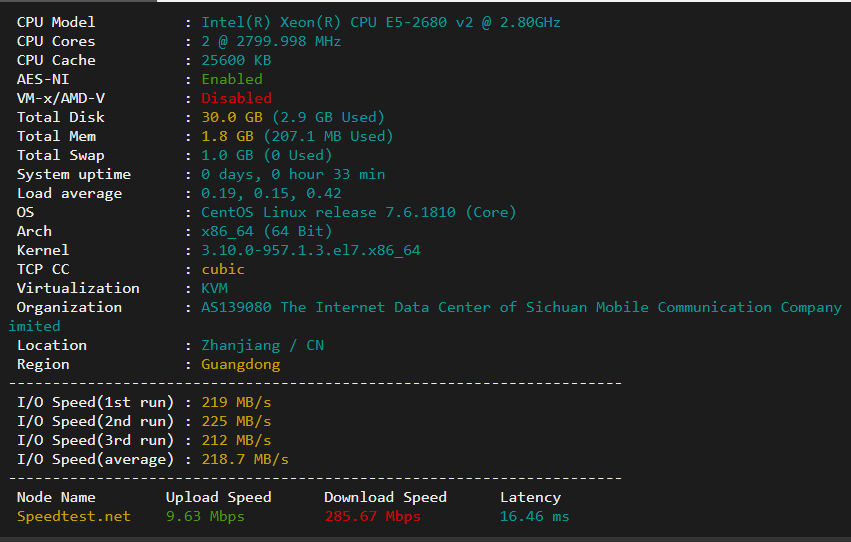
Task: Click the TCP CC value cubic
Action: [x=223, y=269]
